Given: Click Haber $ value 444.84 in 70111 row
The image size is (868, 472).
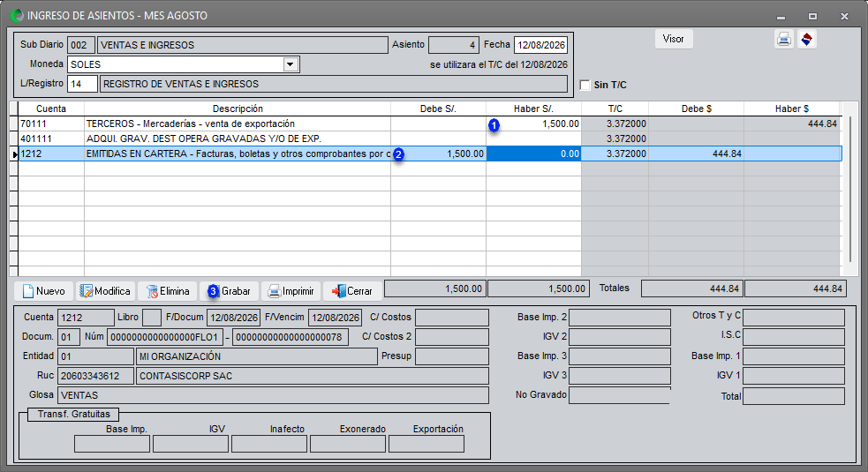Looking at the screenshot, I should pos(791,124).
